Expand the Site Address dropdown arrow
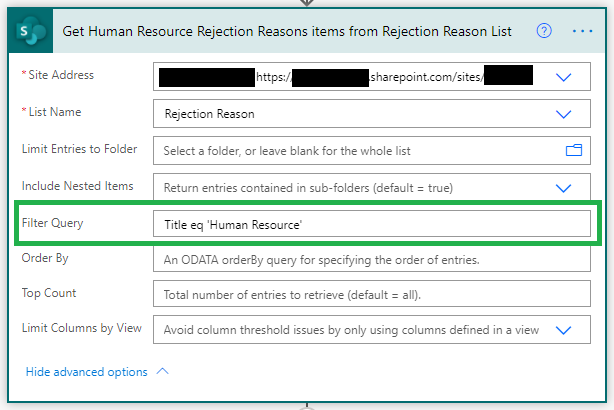This screenshot has width=614, height=410. click(x=563, y=77)
